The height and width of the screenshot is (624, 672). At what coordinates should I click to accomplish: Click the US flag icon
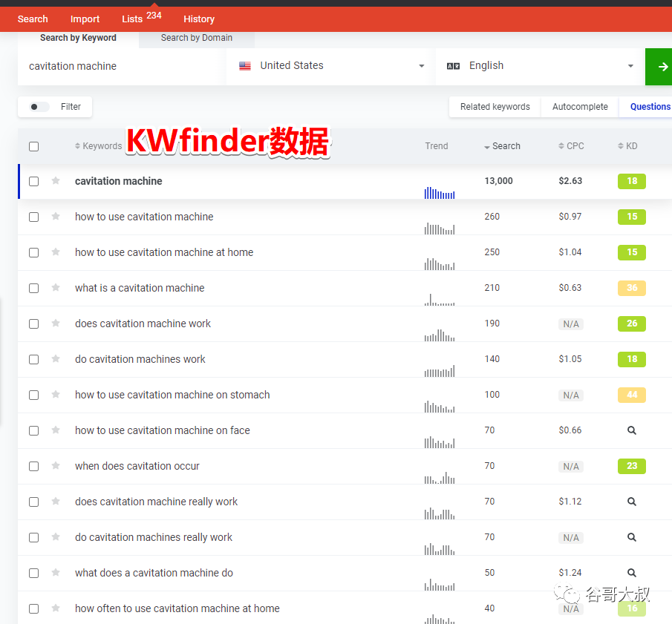(245, 66)
